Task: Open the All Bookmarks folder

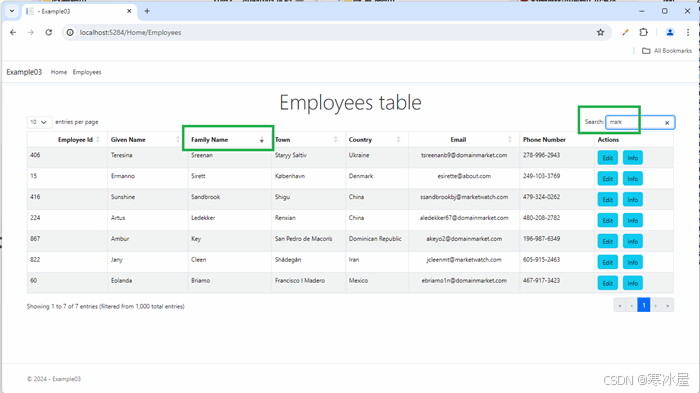Action: pos(667,50)
